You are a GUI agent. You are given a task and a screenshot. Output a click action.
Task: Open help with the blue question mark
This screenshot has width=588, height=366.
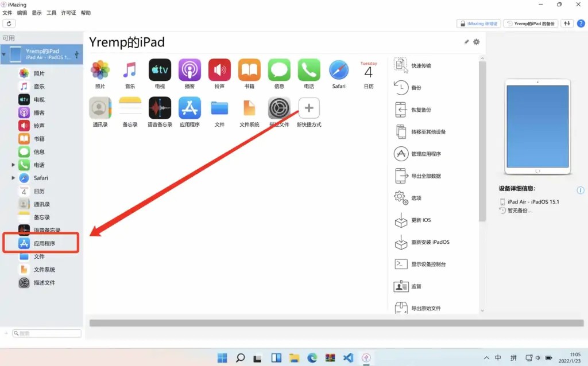click(581, 24)
